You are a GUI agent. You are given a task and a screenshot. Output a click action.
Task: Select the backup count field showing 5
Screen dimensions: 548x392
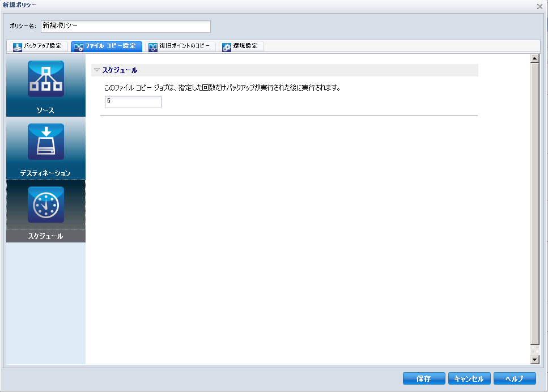pyautogui.click(x=133, y=102)
